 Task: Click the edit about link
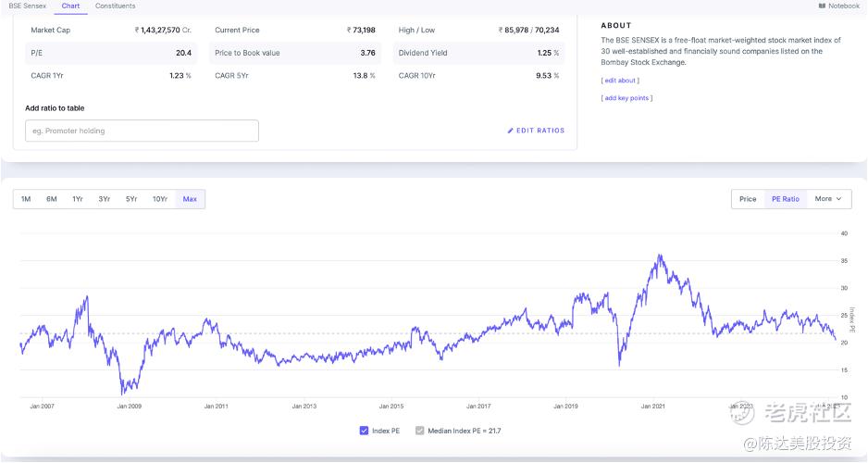(620, 81)
